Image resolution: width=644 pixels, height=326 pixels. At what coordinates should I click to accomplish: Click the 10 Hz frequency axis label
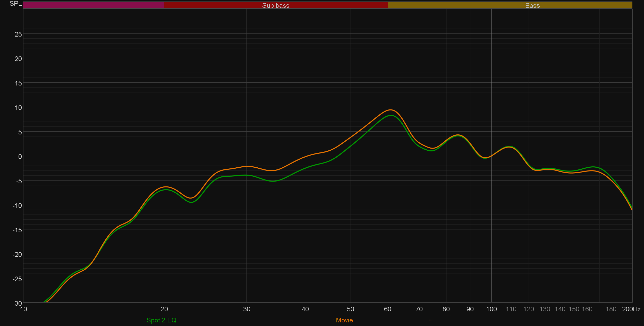[23, 309]
